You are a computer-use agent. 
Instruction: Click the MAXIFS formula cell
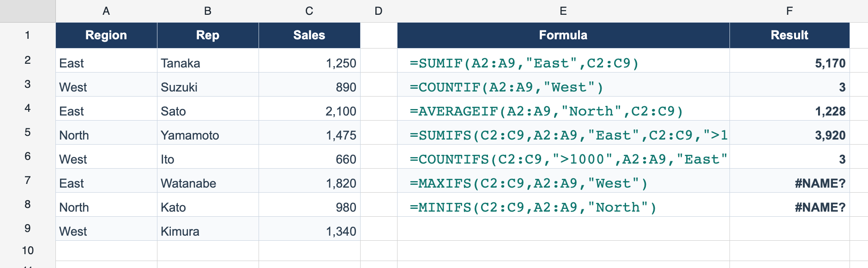click(563, 181)
